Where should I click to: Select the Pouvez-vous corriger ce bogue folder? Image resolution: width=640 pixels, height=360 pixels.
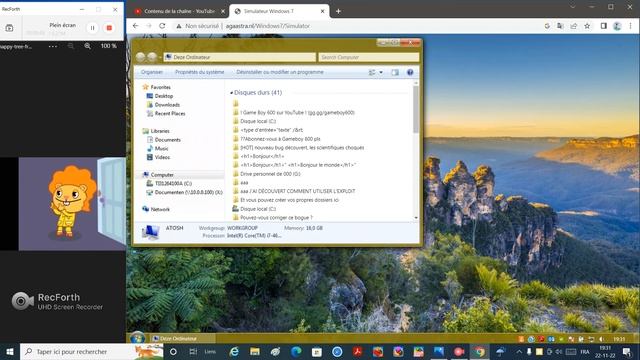[276, 218]
